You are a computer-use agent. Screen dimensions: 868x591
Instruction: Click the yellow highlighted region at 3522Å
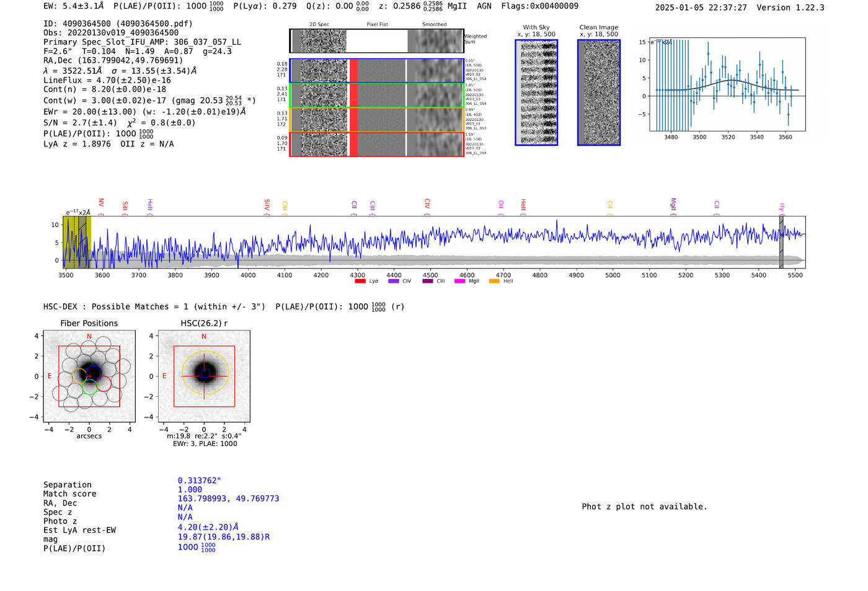(77, 242)
